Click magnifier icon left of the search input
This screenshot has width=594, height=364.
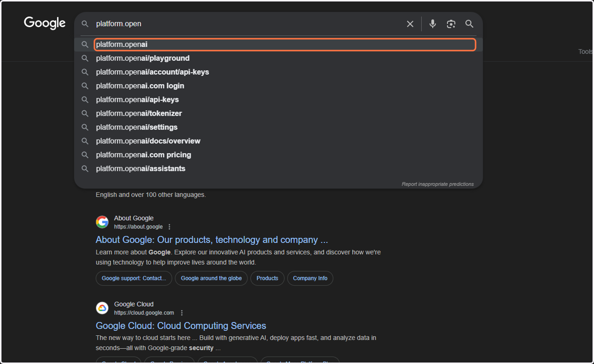pyautogui.click(x=85, y=24)
